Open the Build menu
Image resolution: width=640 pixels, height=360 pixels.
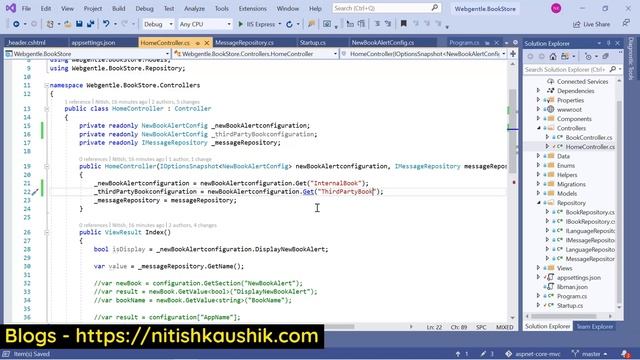pos(118,9)
